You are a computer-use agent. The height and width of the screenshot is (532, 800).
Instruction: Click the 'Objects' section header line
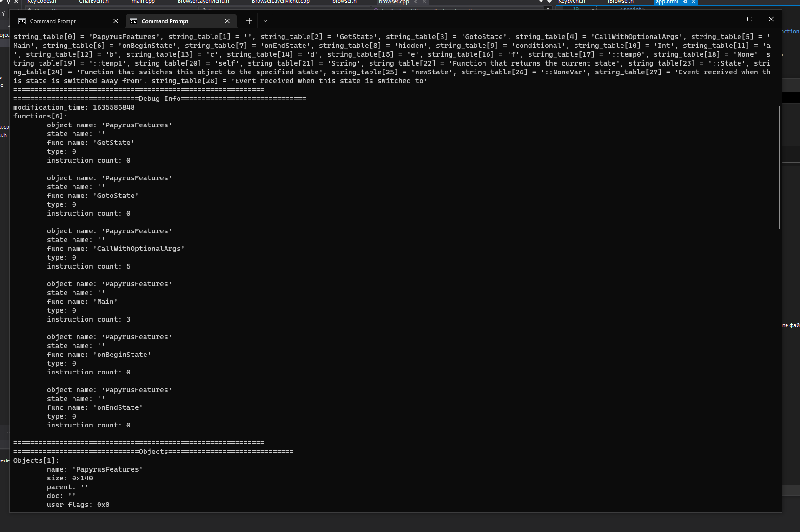coord(153,452)
